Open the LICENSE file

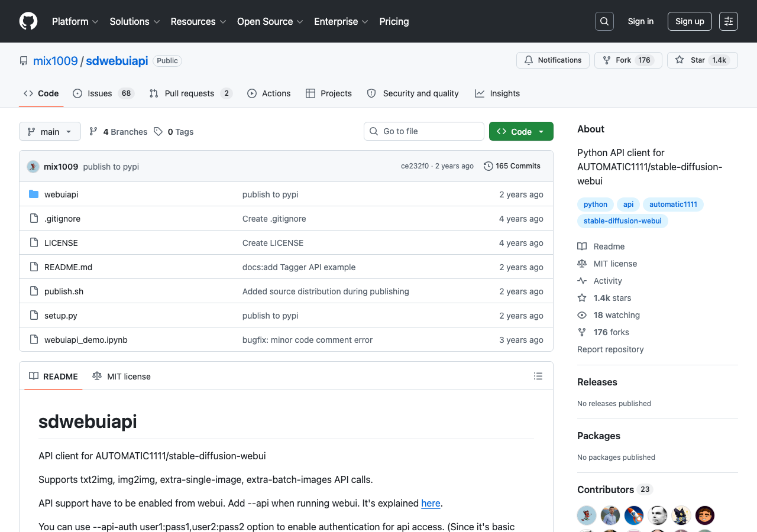pos(61,243)
